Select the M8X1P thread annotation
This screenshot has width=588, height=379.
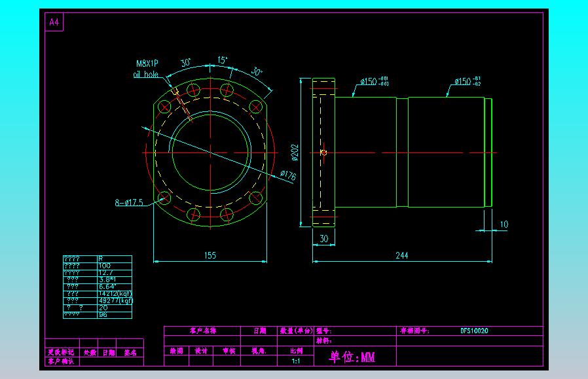pos(147,63)
